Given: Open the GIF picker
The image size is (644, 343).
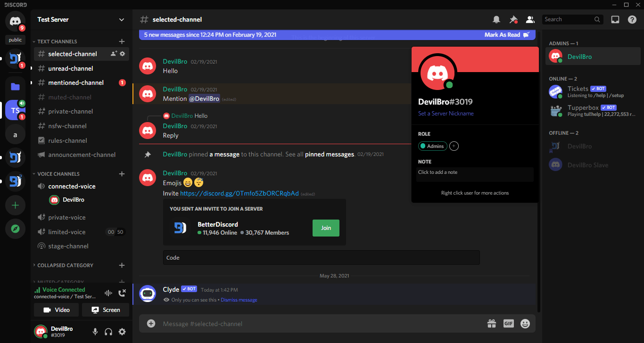Looking at the screenshot, I should 508,324.
